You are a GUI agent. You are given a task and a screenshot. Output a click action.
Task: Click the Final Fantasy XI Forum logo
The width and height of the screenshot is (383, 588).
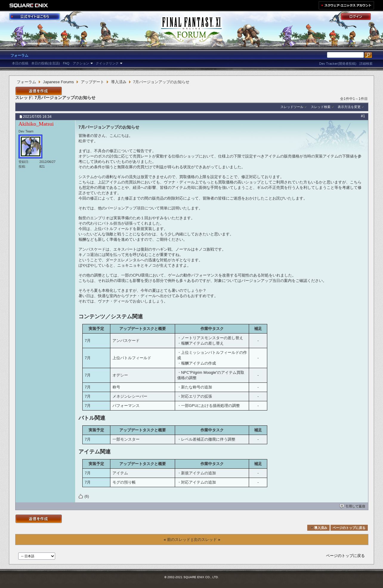click(x=191, y=29)
